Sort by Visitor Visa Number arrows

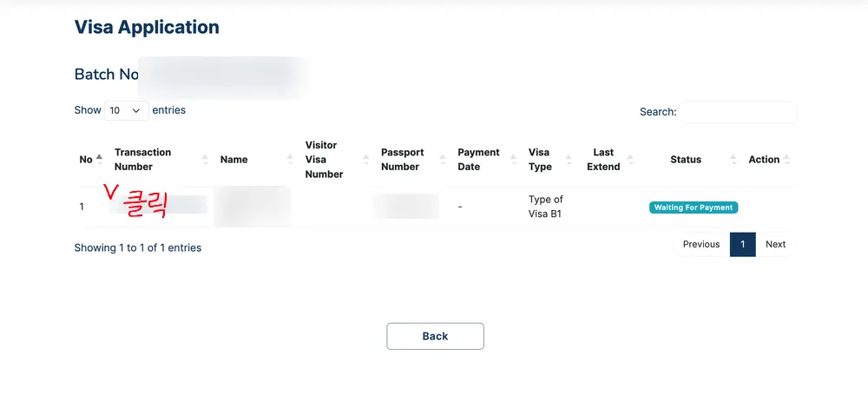(x=366, y=160)
